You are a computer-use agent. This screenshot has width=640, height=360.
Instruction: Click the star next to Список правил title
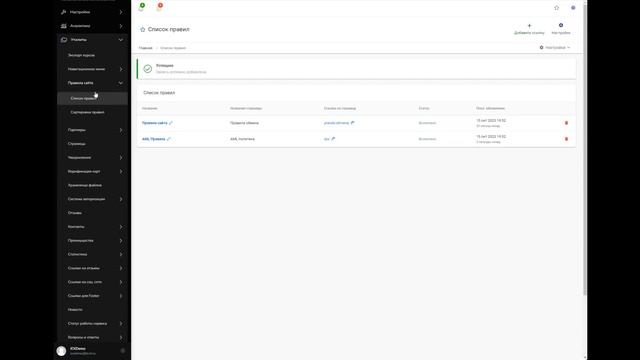142,29
